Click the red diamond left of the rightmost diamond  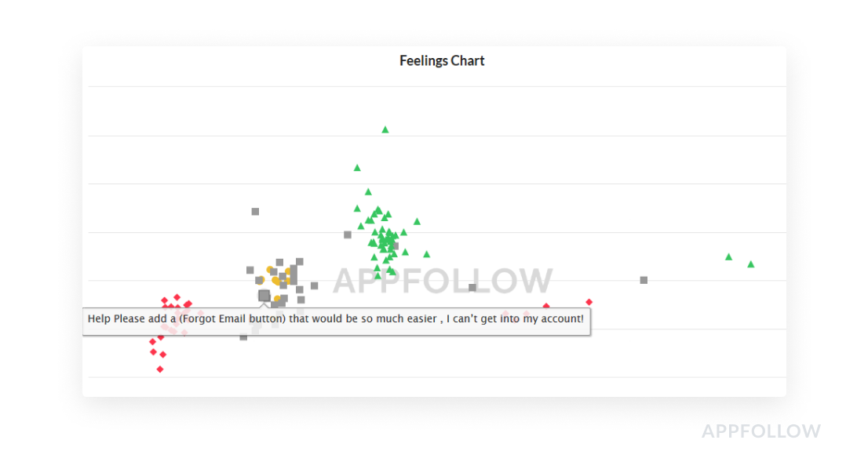point(546,307)
